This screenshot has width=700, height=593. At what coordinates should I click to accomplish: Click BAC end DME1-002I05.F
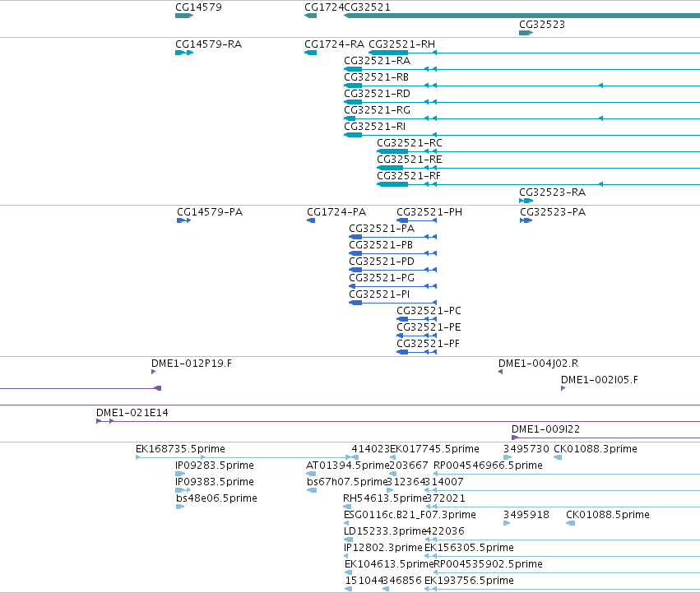(600, 380)
